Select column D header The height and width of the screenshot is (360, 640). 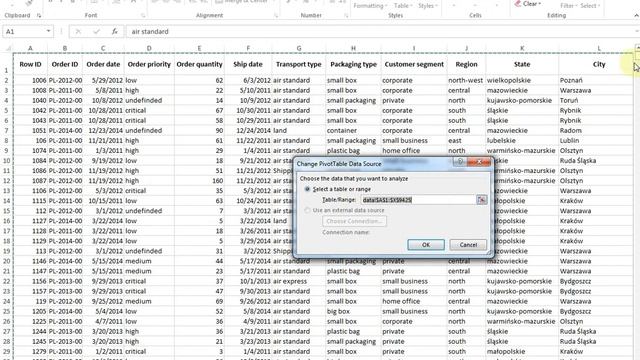pos(149,48)
